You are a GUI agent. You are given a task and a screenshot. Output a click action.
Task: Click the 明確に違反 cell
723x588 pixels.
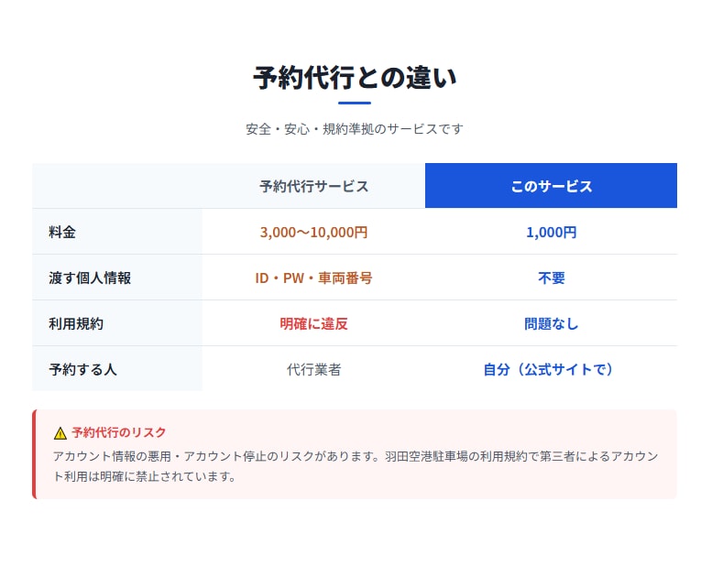(313, 323)
